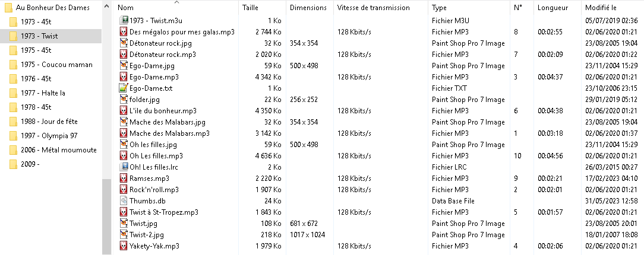Select the Thumbs.db file icon
The height and width of the screenshot is (255, 644).
click(x=123, y=201)
